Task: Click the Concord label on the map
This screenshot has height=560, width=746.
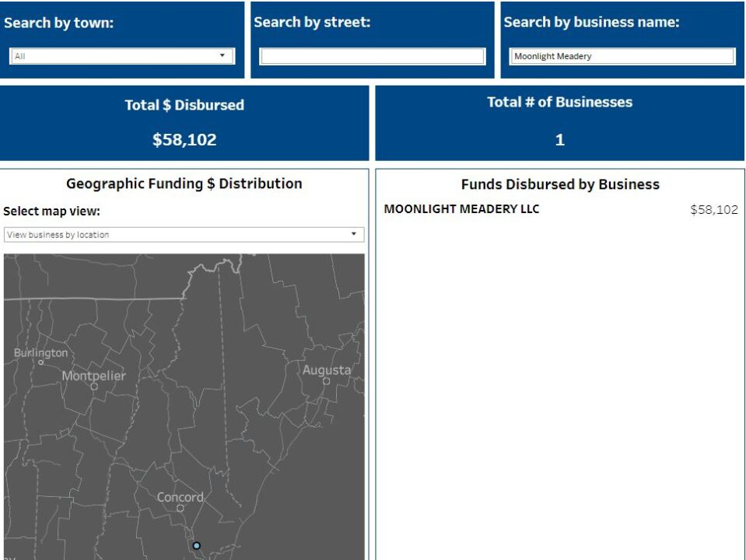Action: pos(180,497)
